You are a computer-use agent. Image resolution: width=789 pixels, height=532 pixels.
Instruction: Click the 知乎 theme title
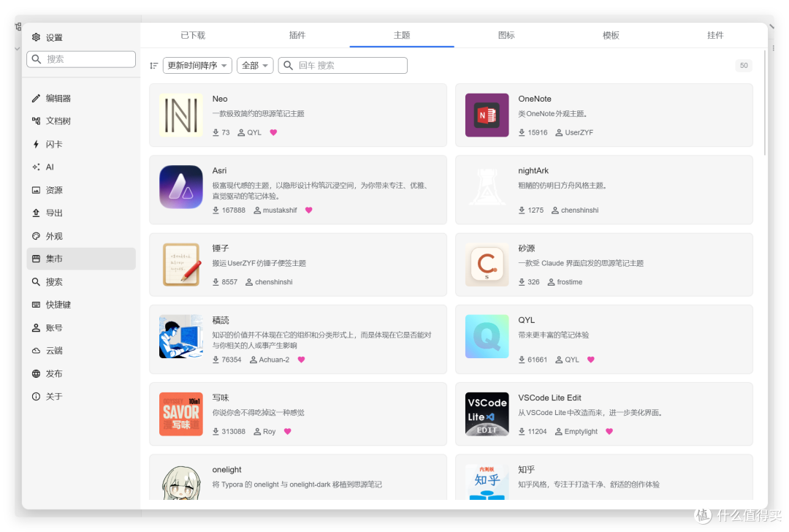point(526,470)
